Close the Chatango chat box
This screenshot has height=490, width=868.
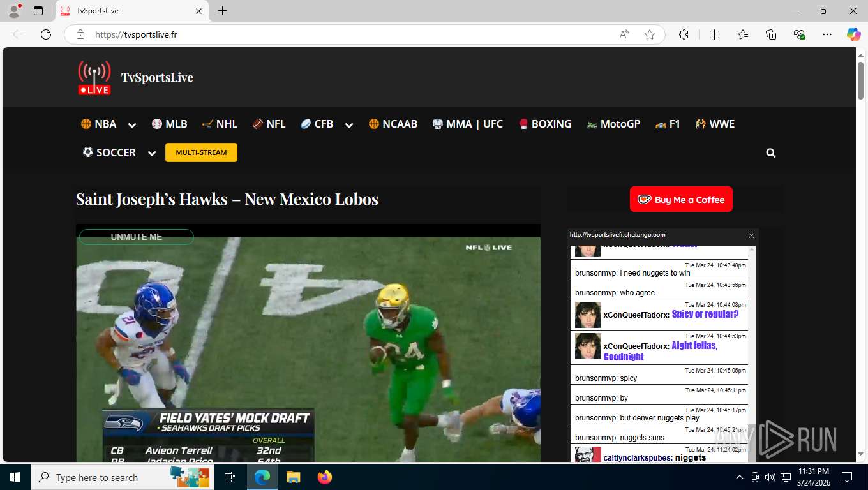click(751, 235)
